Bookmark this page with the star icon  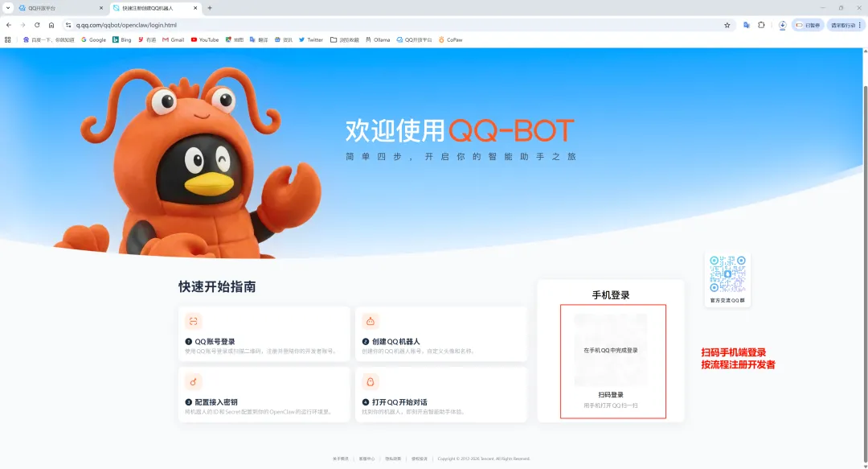click(x=727, y=25)
